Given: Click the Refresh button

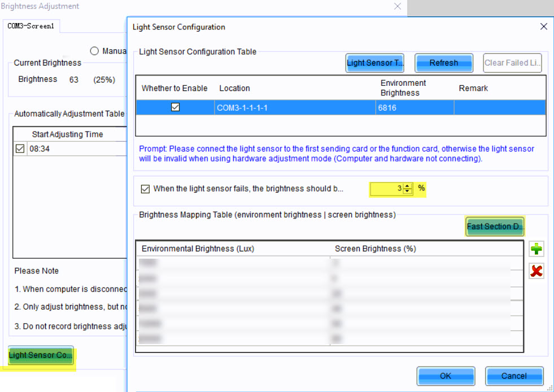Looking at the screenshot, I should tap(443, 63).
